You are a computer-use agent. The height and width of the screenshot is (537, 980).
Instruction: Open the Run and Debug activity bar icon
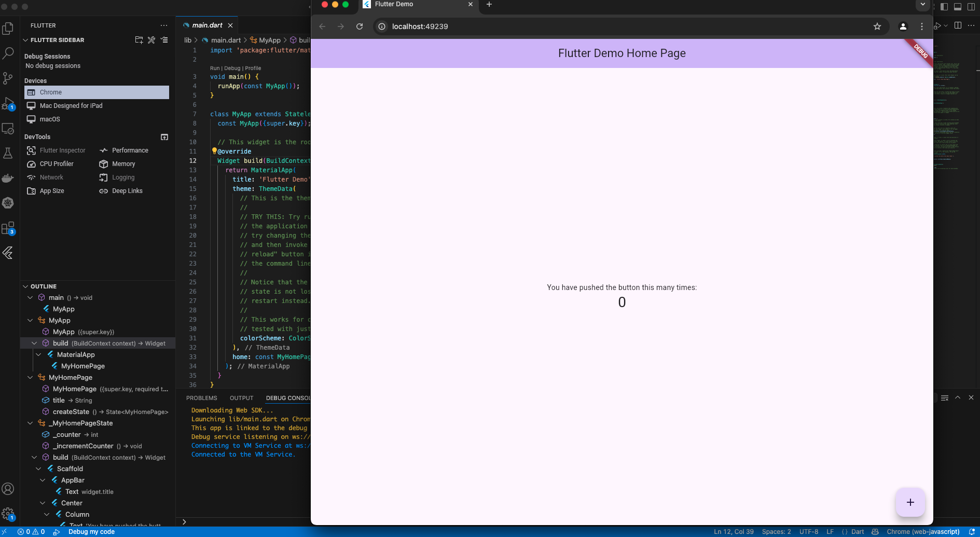tap(8, 104)
